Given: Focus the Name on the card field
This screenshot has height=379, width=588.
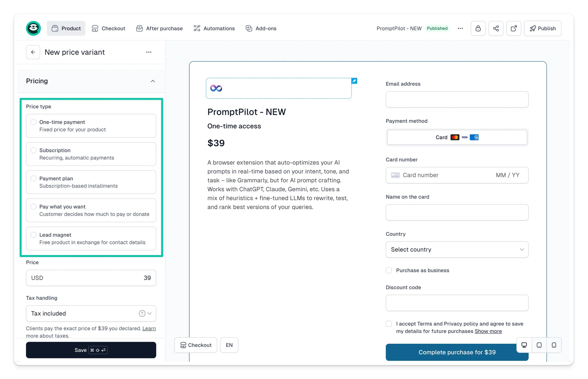Looking at the screenshot, I should tap(457, 212).
